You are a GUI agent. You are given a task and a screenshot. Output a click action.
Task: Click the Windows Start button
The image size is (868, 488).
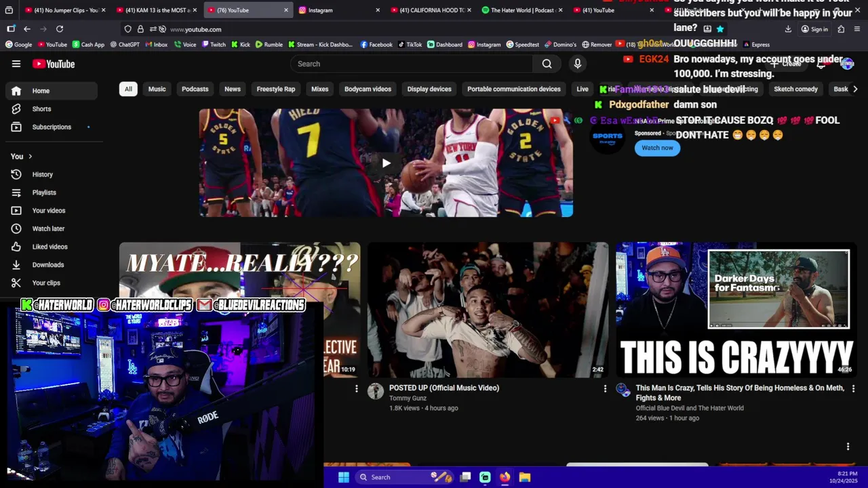pos(344,477)
